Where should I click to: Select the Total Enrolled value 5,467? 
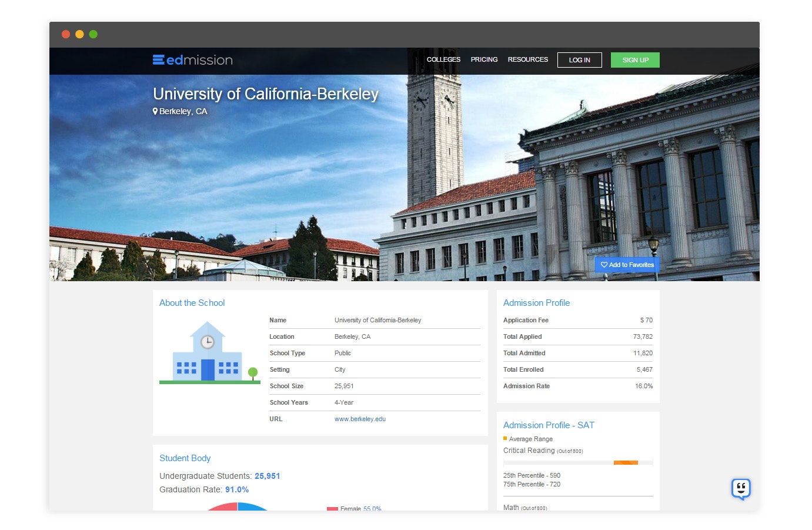[x=644, y=369]
